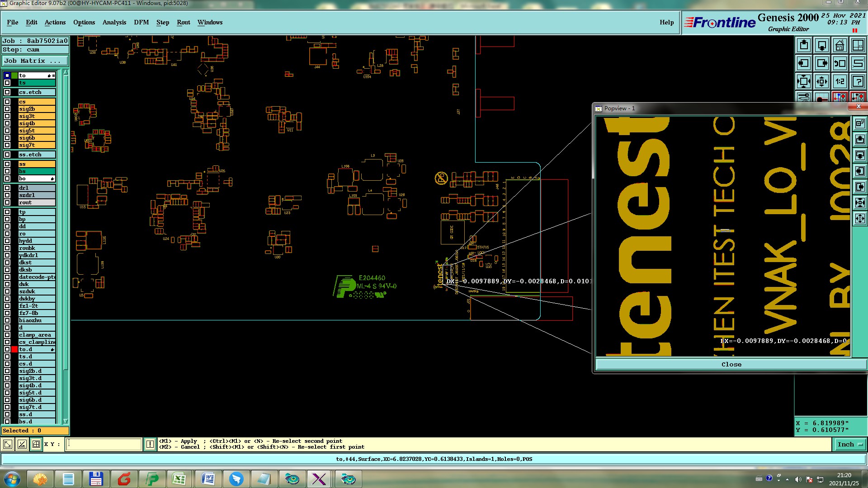Image resolution: width=868 pixels, height=488 pixels.
Task: Open the Job Matrix selector
Action: 35,61
